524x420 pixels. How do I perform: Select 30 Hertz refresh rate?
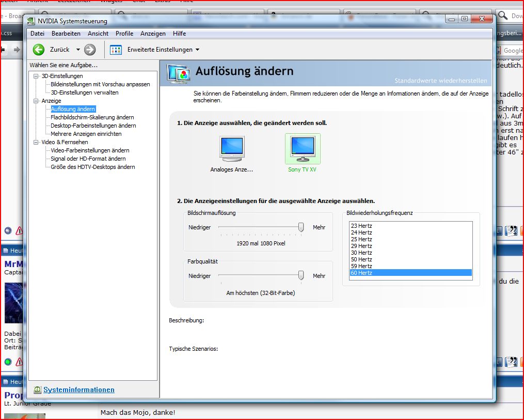point(411,253)
